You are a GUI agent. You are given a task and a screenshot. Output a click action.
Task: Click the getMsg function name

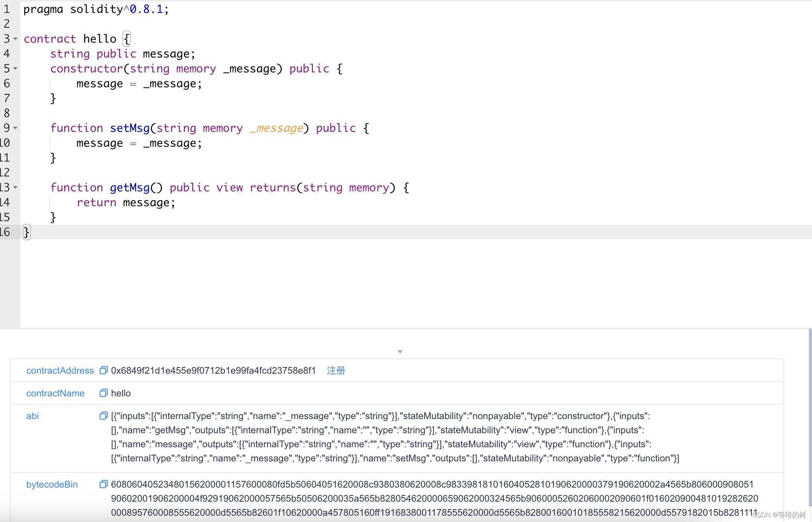(130, 187)
